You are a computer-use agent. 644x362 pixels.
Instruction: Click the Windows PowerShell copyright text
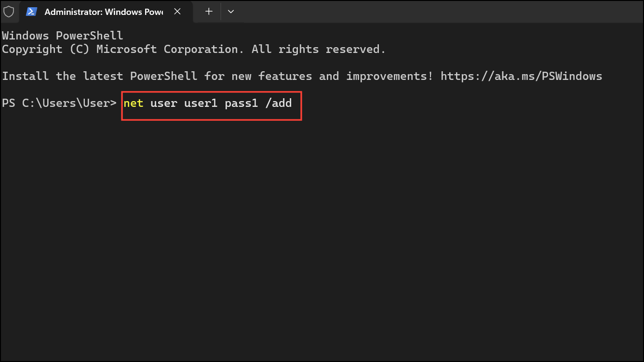pyautogui.click(x=193, y=49)
